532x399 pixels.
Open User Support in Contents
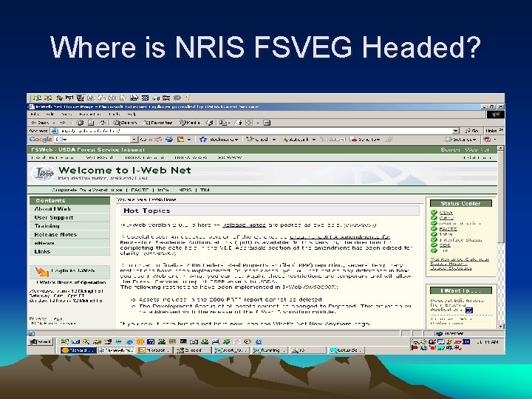click(x=69, y=217)
